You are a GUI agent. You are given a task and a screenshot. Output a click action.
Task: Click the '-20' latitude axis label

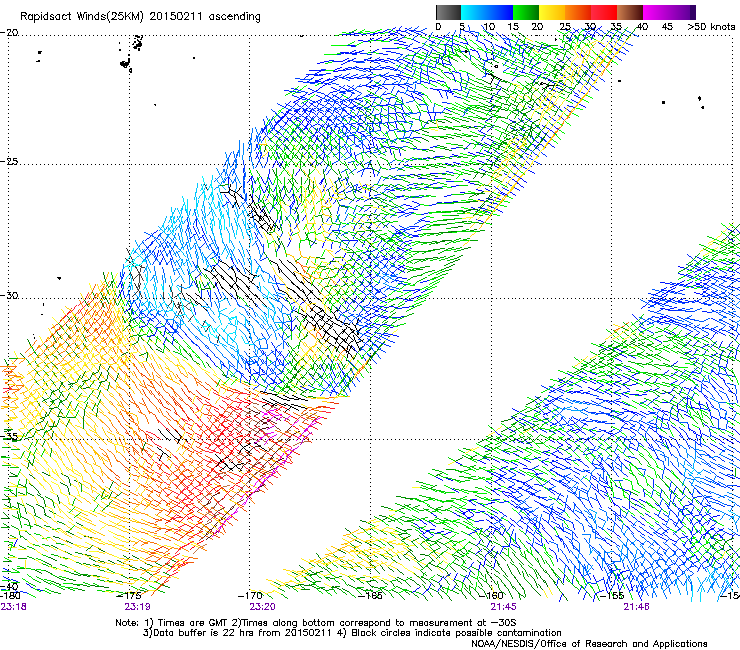click(x=9, y=33)
